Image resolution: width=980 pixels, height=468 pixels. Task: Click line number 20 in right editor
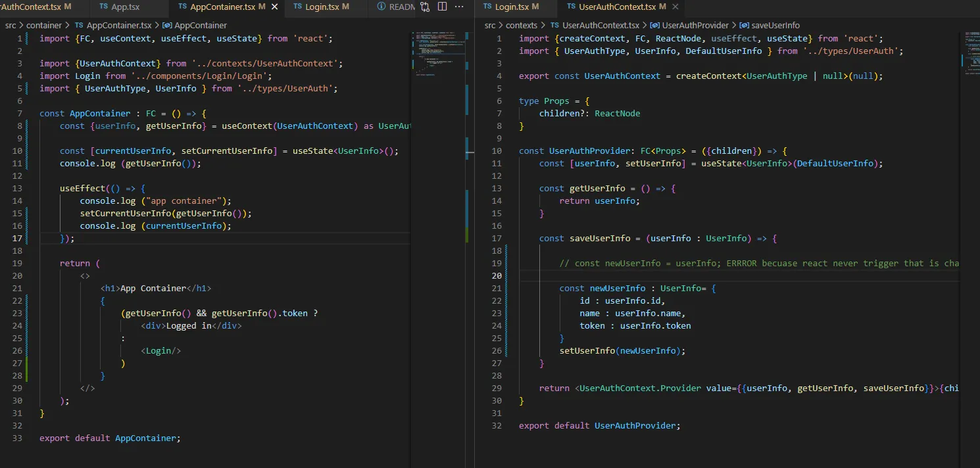[x=497, y=275]
